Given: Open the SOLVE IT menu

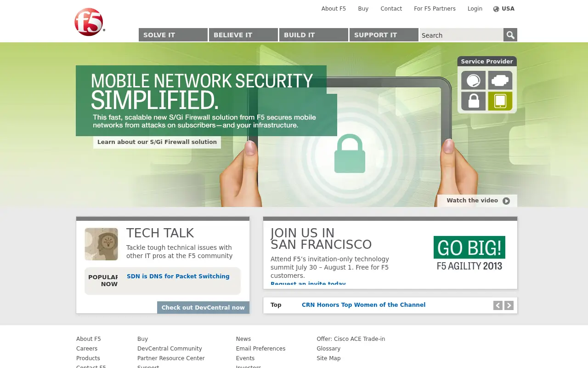Looking at the screenshot, I should click(173, 35).
